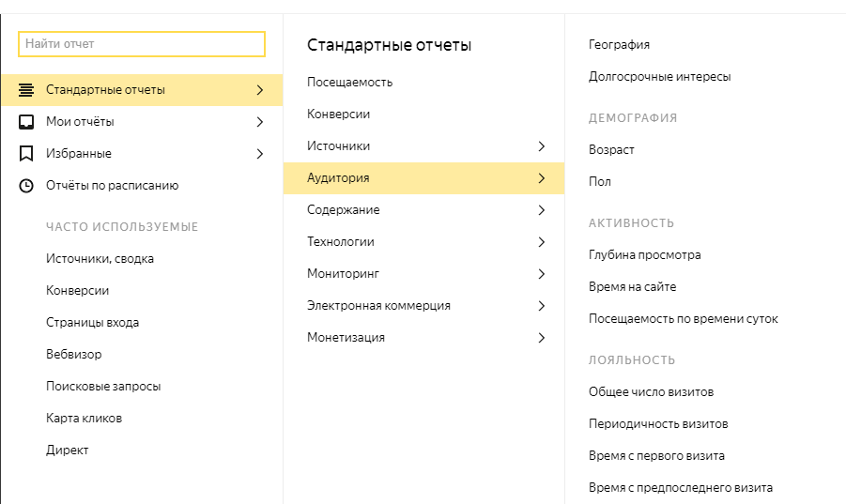The height and width of the screenshot is (504, 846).
Task: Open Отчёты по расписанию
Action: (x=142, y=186)
